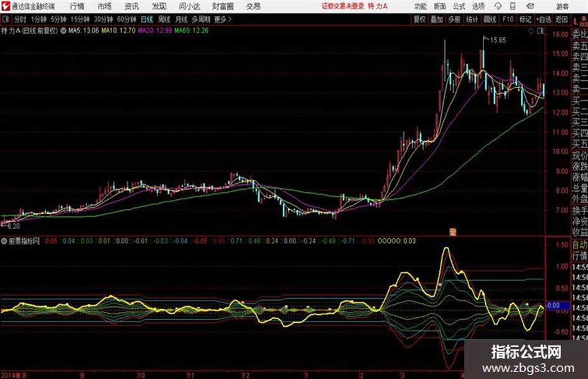The height and width of the screenshot is (379, 588).
Task: Expand main chart indicator settings arrow
Action: pyautogui.click(x=63, y=30)
